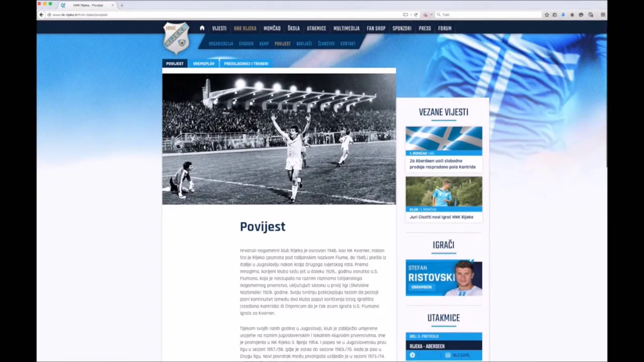
Task: Open the ŠKOLA menu
Action: tap(294, 28)
